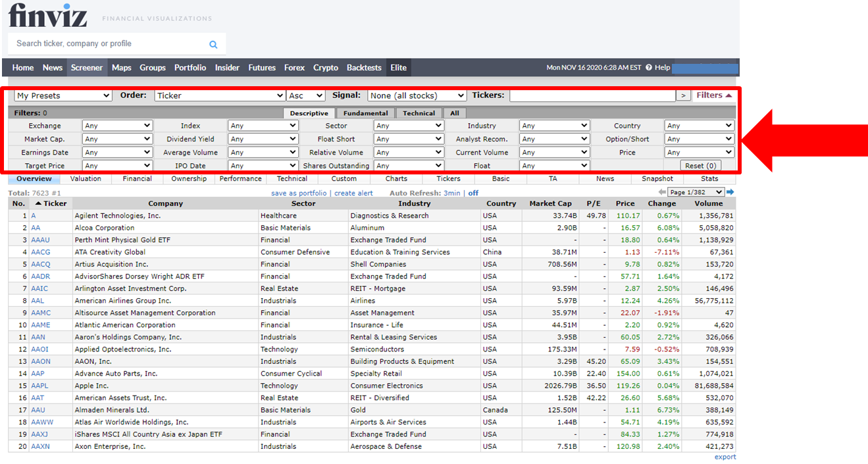The width and height of the screenshot is (868, 464).
Task: Open the Industry filter dropdown
Action: pos(555,126)
